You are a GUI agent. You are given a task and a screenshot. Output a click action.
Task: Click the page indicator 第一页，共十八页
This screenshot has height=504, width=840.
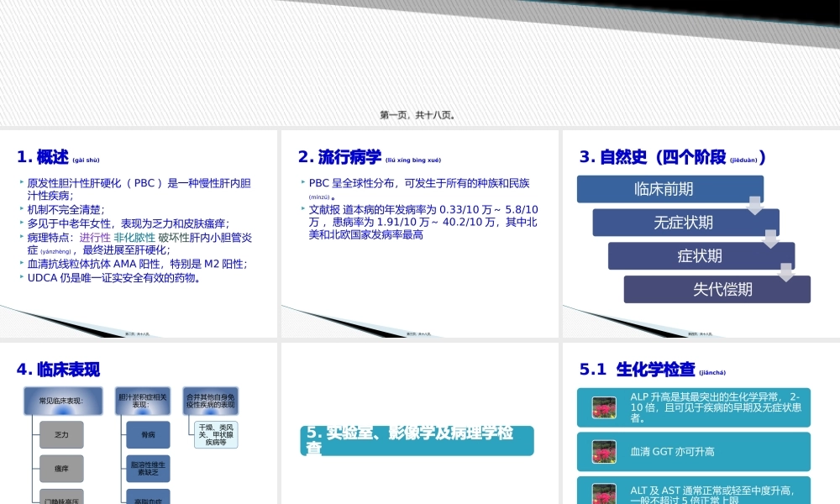pos(417,114)
